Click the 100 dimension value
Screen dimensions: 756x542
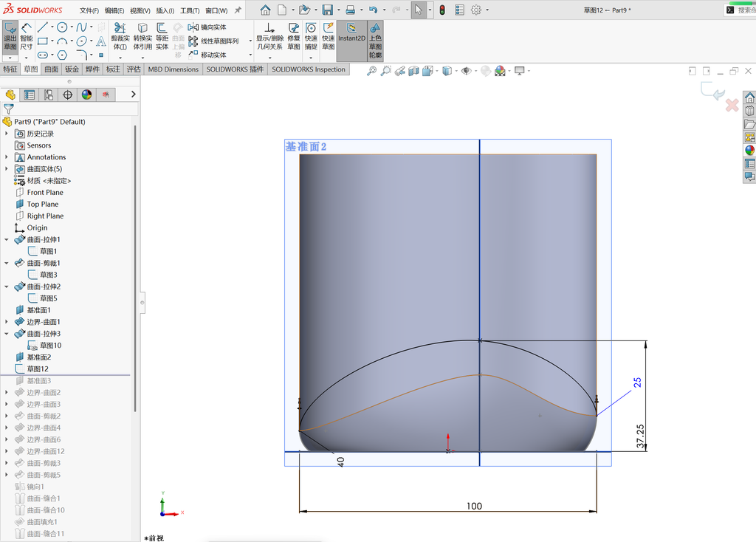[x=474, y=506]
